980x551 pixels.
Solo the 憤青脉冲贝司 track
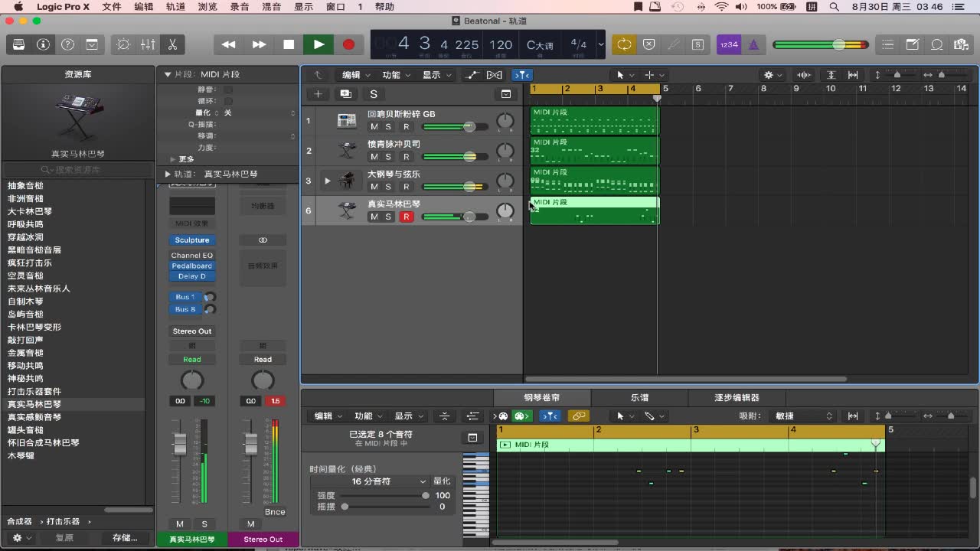388,157
